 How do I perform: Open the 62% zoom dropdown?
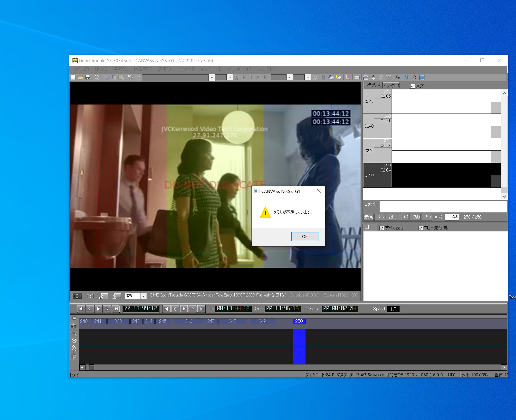click(144, 296)
